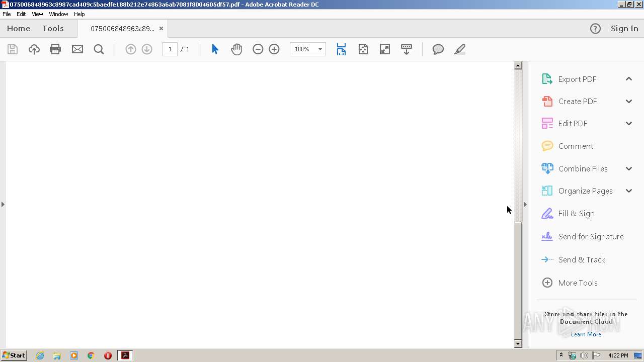Click the vertical scrollbar down arrow
Image resolution: width=644 pixels, height=362 pixels.
(518, 344)
